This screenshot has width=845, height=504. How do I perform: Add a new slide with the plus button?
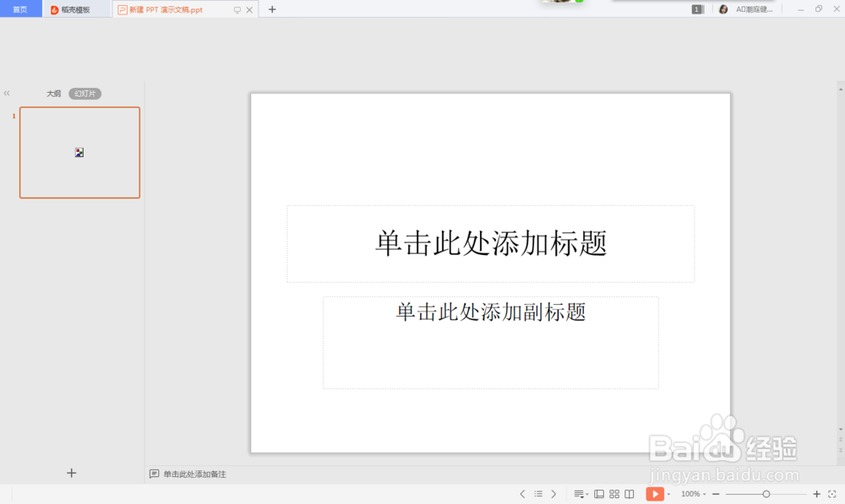tap(71, 473)
